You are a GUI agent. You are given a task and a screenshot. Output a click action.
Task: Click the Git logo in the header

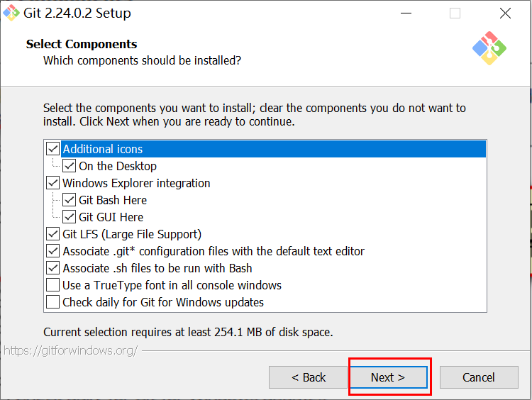click(x=489, y=48)
